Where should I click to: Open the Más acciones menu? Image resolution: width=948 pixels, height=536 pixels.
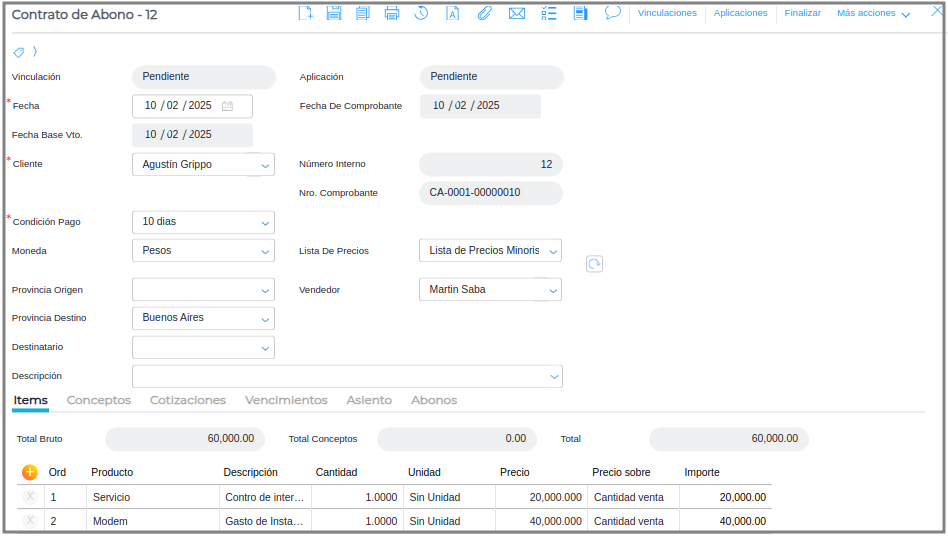873,14
